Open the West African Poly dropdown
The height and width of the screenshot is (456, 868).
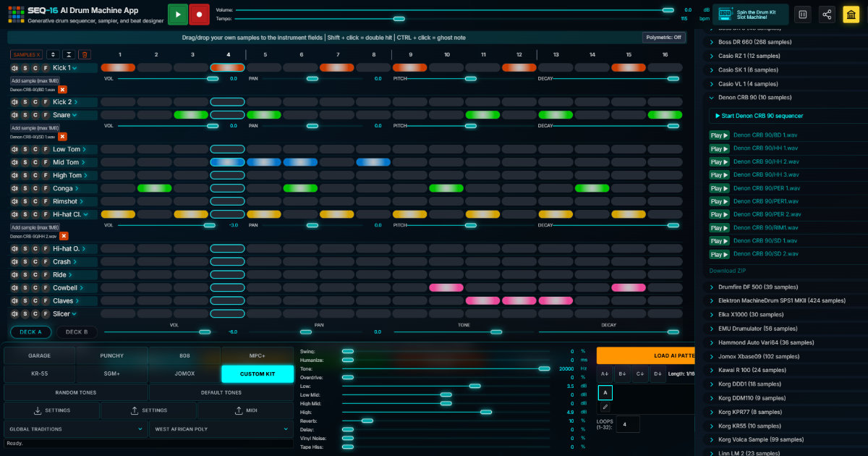221,429
